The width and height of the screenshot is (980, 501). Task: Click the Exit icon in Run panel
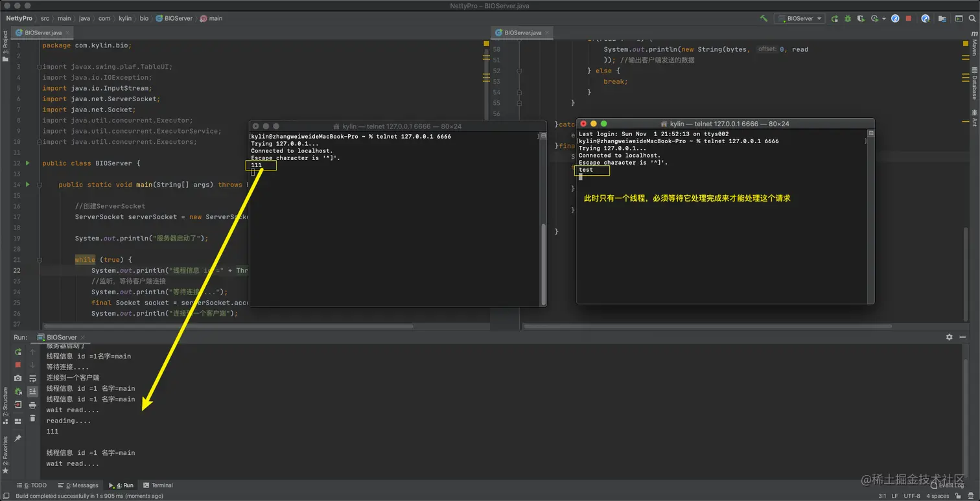tap(18, 404)
